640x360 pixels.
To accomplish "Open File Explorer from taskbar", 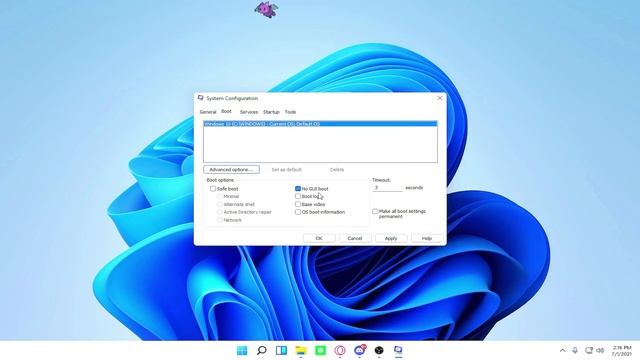I will pos(301,350).
